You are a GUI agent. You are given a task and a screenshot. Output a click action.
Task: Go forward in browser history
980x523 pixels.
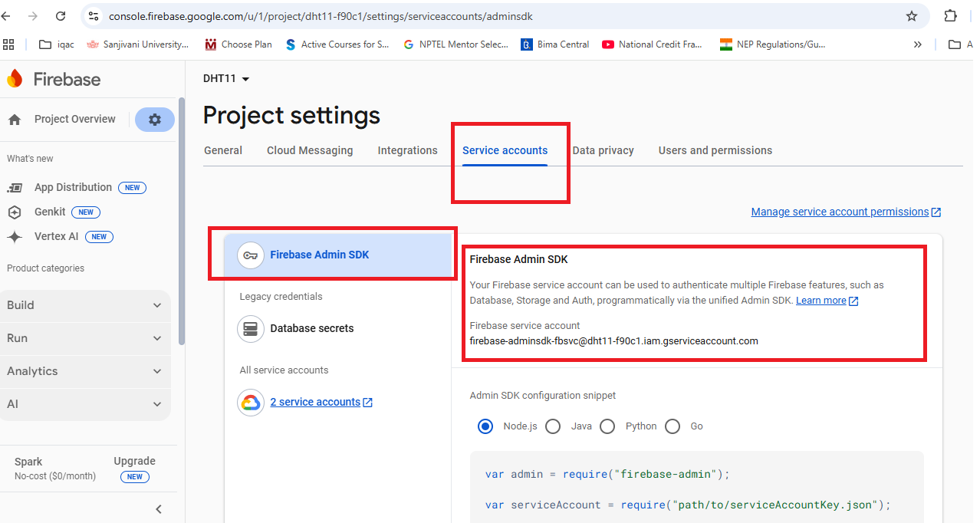click(33, 16)
